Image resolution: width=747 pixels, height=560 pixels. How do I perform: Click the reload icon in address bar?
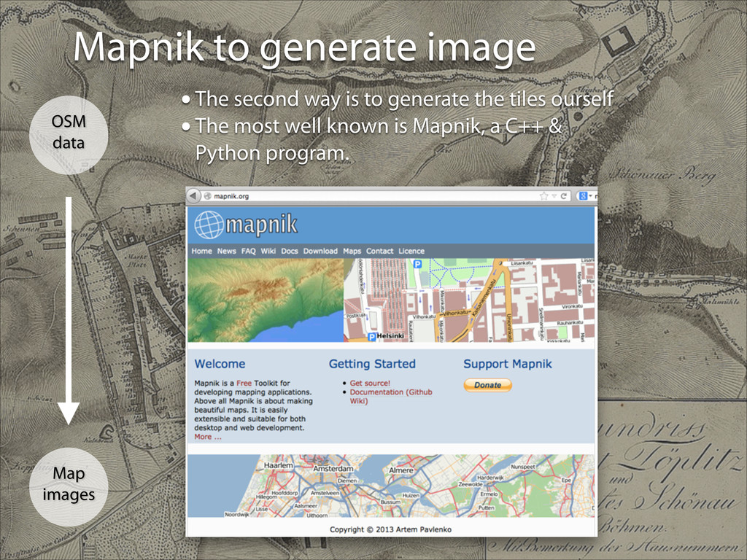tap(564, 196)
